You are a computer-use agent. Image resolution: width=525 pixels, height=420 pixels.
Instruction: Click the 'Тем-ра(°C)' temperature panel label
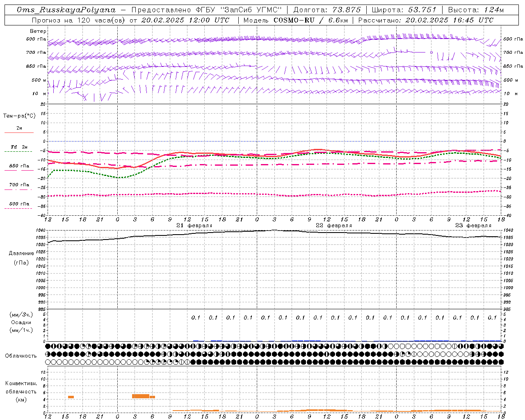tap(20, 116)
